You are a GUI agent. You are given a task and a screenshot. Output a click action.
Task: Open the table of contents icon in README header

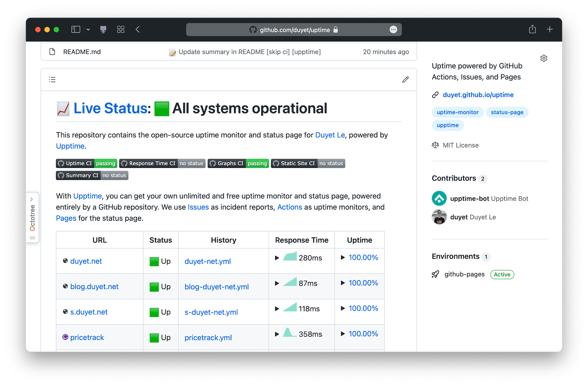click(52, 79)
